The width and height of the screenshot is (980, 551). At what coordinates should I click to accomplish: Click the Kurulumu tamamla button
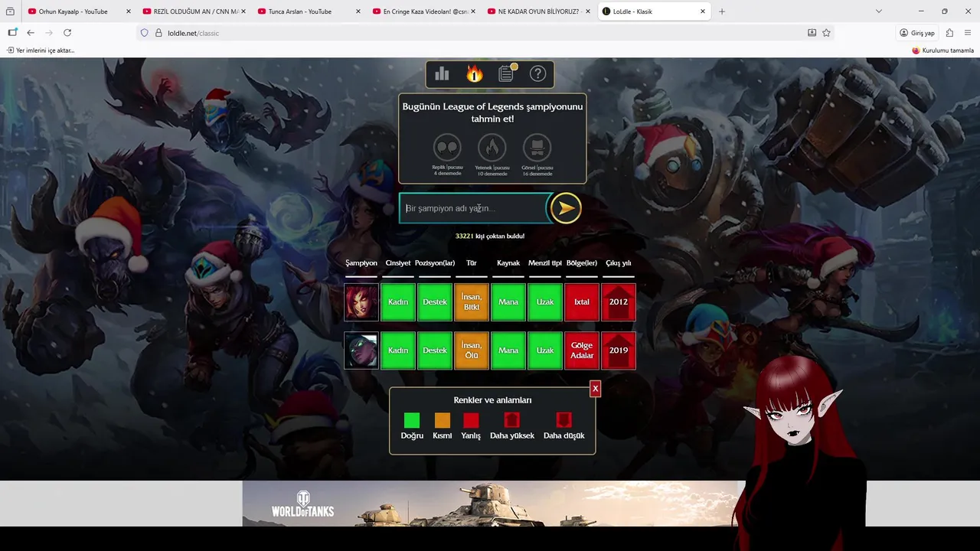tap(942, 51)
